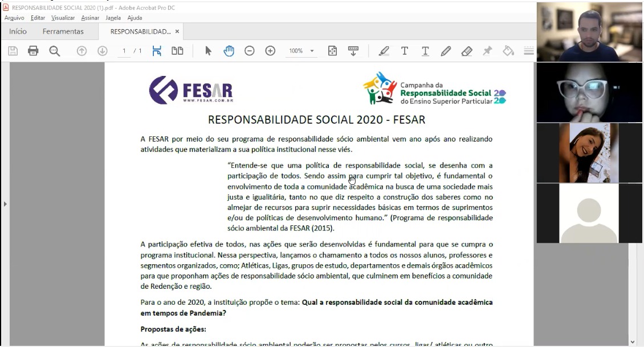
Task: Zoom out with the minus circle icon
Action: pos(249,51)
